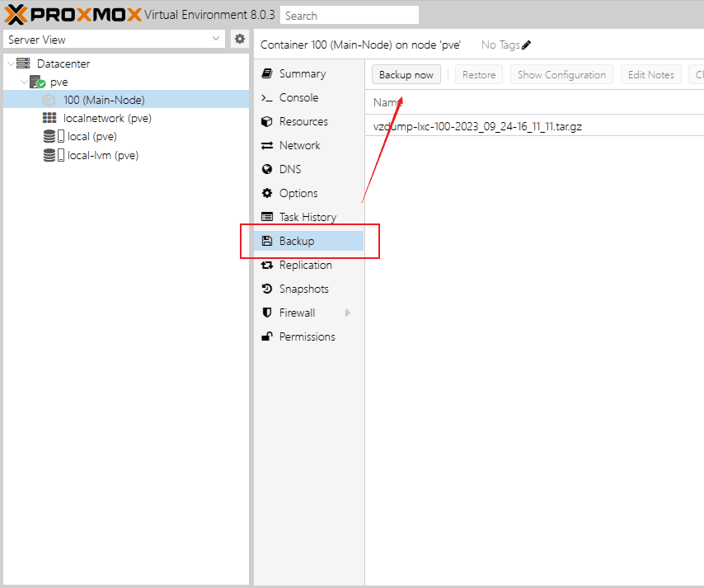The height and width of the screenshot is (588, 704).
Task: Go to the DNS globe section
Action: [290, 169]
